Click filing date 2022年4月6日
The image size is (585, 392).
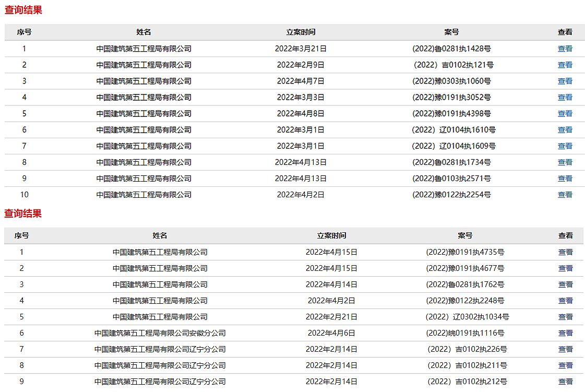coord(331,333)
